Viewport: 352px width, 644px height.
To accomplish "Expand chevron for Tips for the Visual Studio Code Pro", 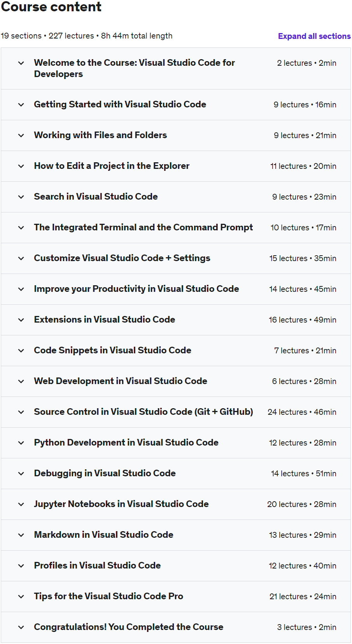I will [21, 597].
